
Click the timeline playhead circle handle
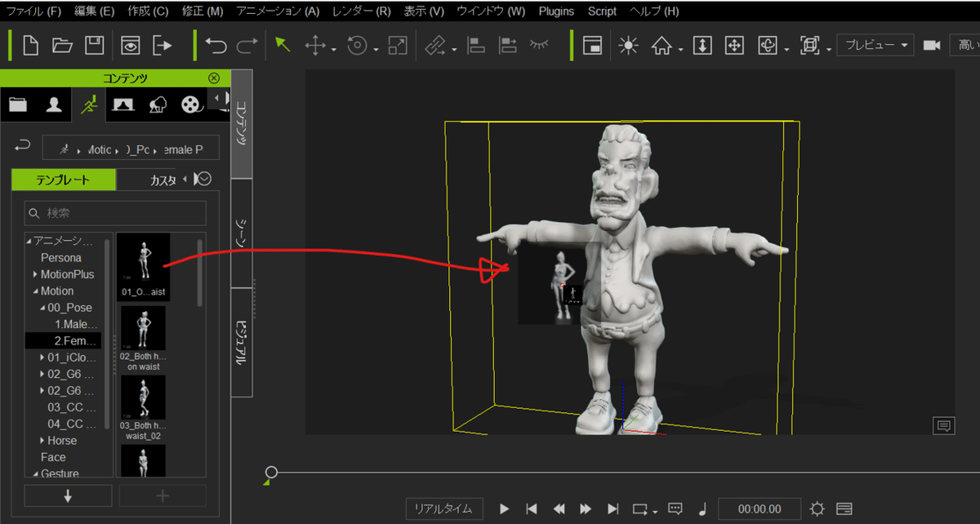tap(271, 472)
